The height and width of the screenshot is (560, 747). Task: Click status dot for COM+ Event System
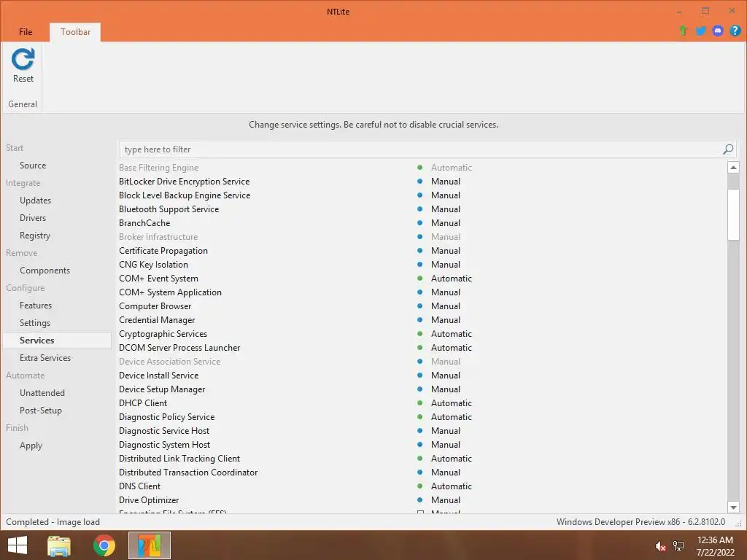(x=419, y=278)
